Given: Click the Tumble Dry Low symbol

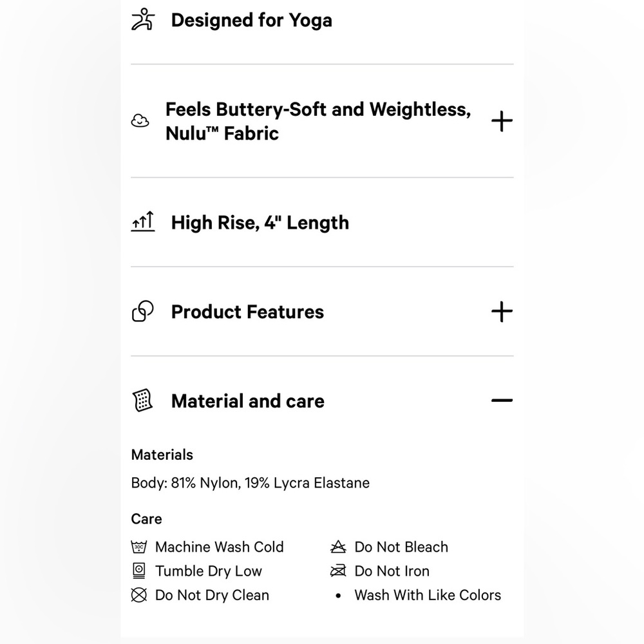Looking at the screenshot, I should [139, 571].
